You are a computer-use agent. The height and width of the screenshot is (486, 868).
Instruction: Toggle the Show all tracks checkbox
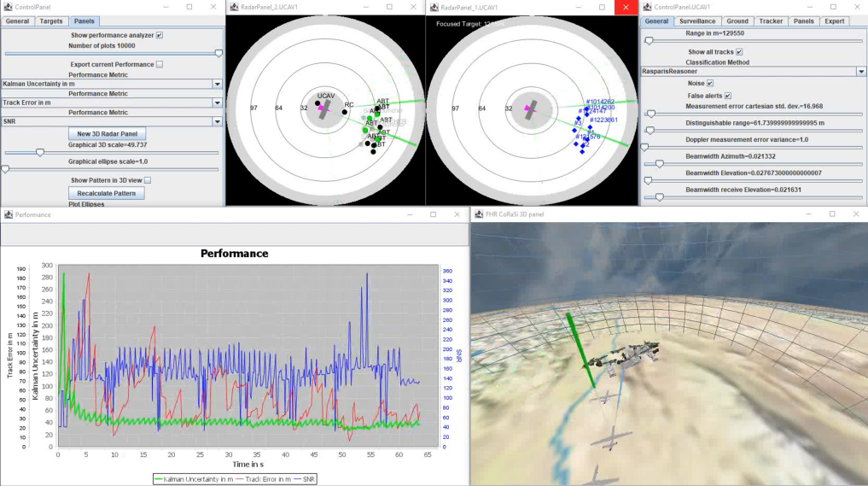(x=739, y=52)
